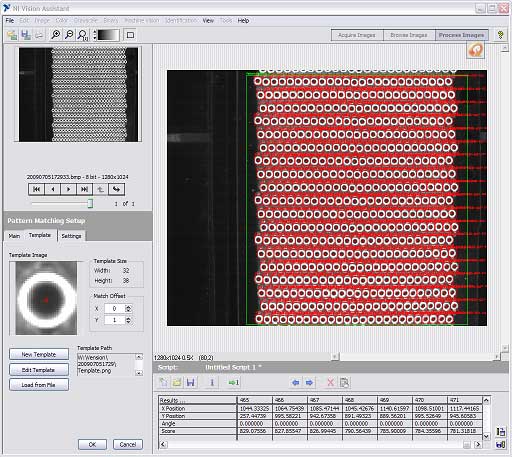
Task: Click the Open Image folder icon
Action: (x=12, y=35)
